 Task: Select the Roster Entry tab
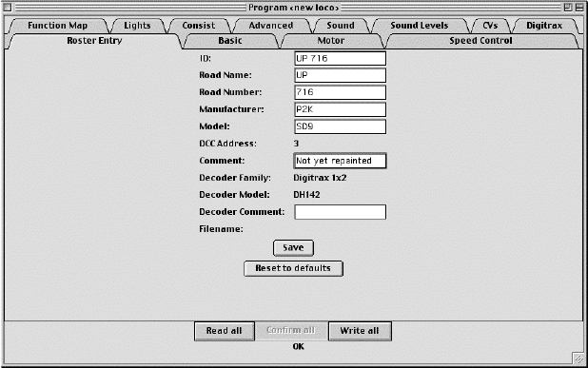coord(94,41)
